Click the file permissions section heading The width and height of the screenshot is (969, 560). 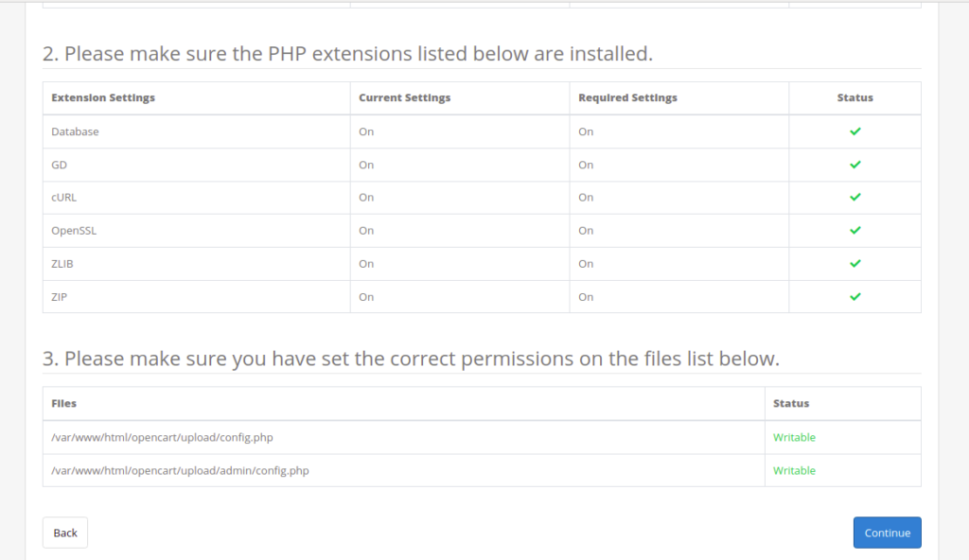[411, 359]
